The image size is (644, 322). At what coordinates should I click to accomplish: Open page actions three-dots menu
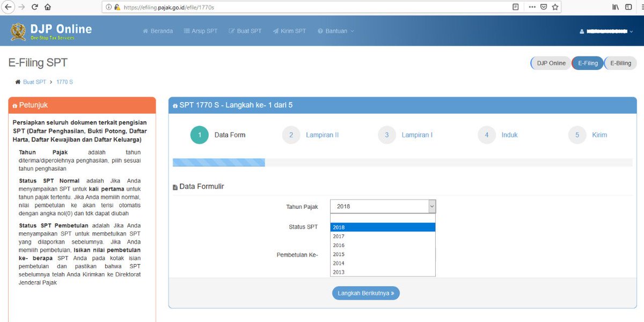tap(532, 7)
